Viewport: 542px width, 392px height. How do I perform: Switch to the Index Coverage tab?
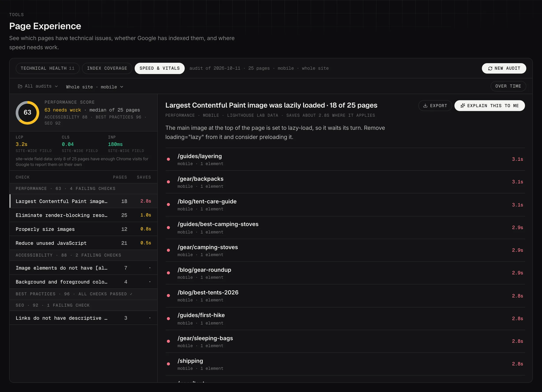coord(107,68)
